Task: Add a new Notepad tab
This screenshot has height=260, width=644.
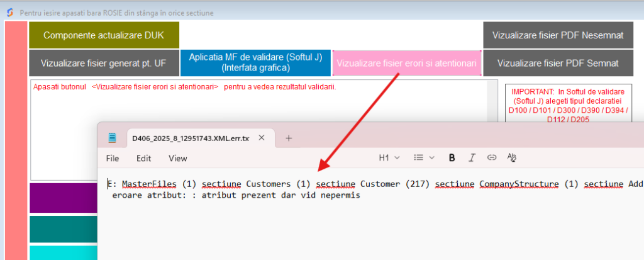Action: [289, 138]
